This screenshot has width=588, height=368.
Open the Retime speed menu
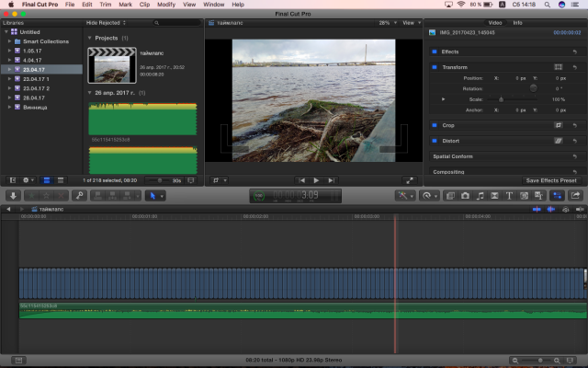pyautogui.click(x=430, y=196)
